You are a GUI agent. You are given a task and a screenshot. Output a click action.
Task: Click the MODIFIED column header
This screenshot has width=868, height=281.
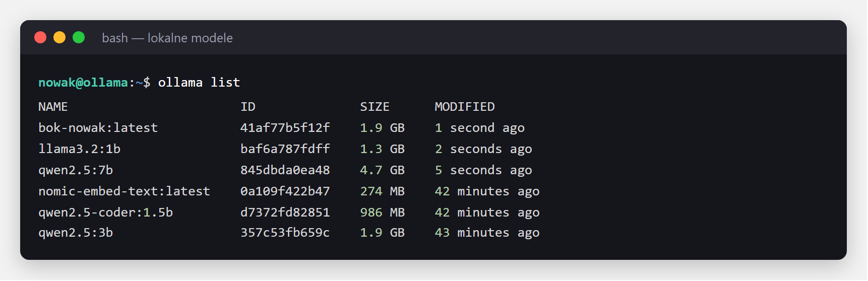pos(465,107)
